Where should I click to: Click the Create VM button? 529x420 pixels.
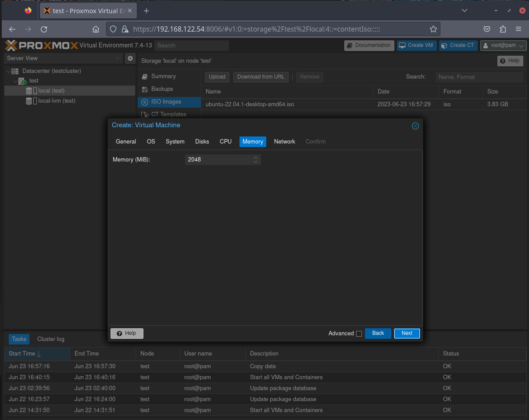tap(417, 45)
